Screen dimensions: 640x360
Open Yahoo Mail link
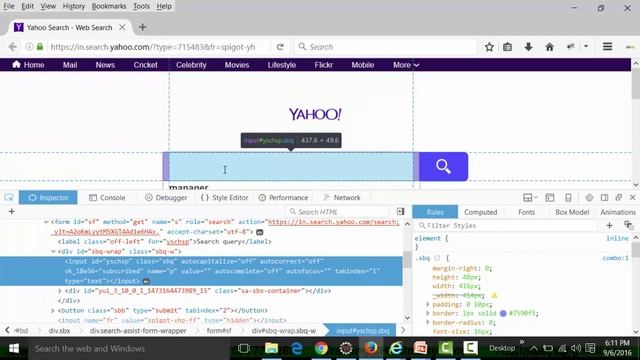pyautogui.click(x=70, y=65)
